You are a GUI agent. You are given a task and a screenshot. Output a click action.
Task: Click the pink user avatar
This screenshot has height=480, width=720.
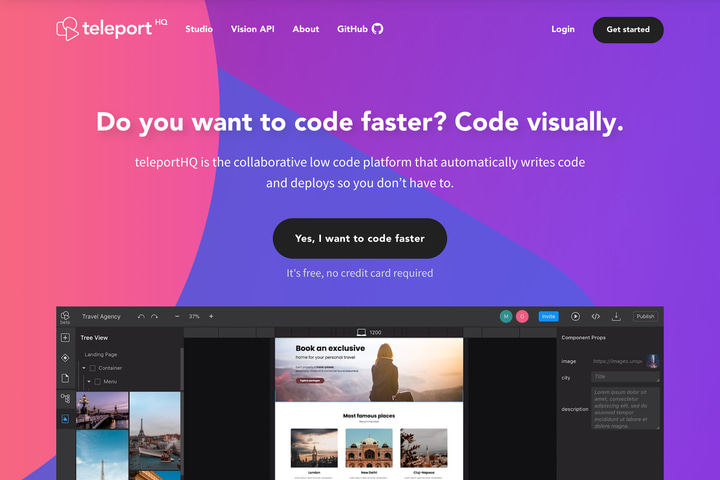(522, 316)
